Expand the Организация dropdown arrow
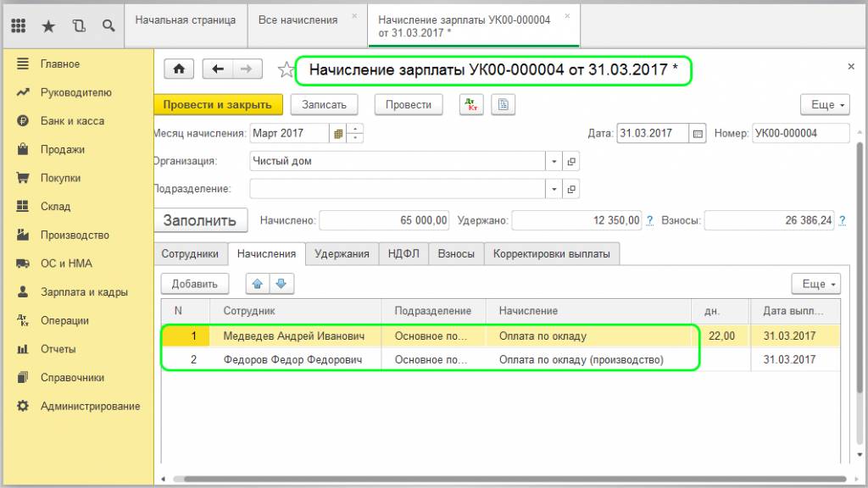The height and width of the screenshot is (488, 868). click(x=554, y=161)
